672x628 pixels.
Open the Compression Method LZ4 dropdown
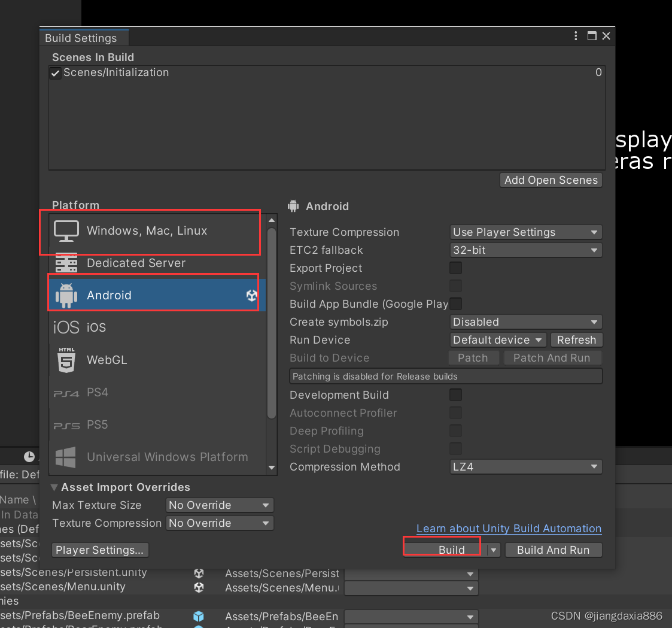tap(526, 467)
